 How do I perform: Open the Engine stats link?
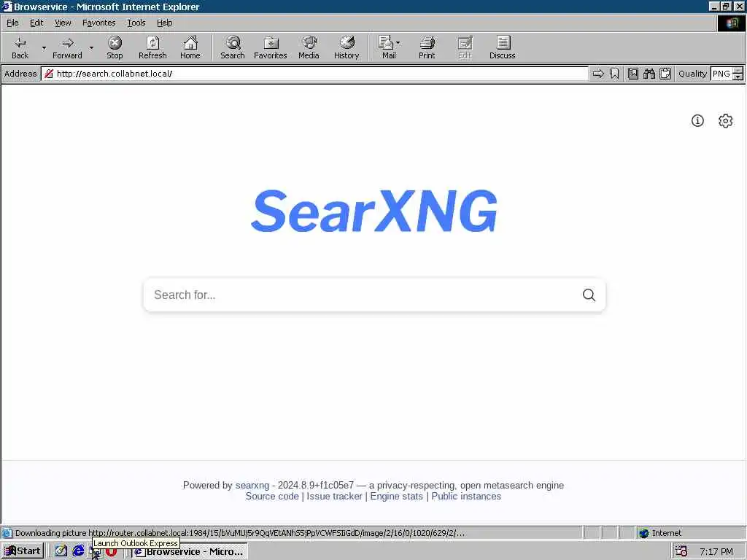[396, 496]
